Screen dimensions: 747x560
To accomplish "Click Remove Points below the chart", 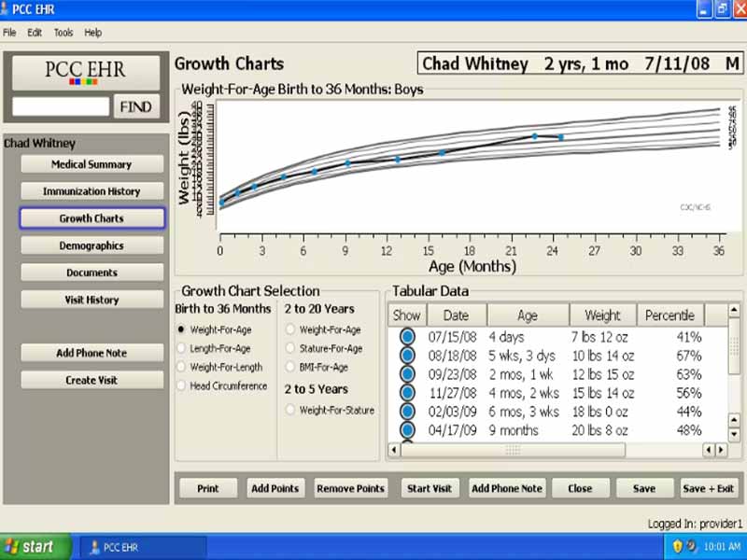I will (x=350, y=487).
